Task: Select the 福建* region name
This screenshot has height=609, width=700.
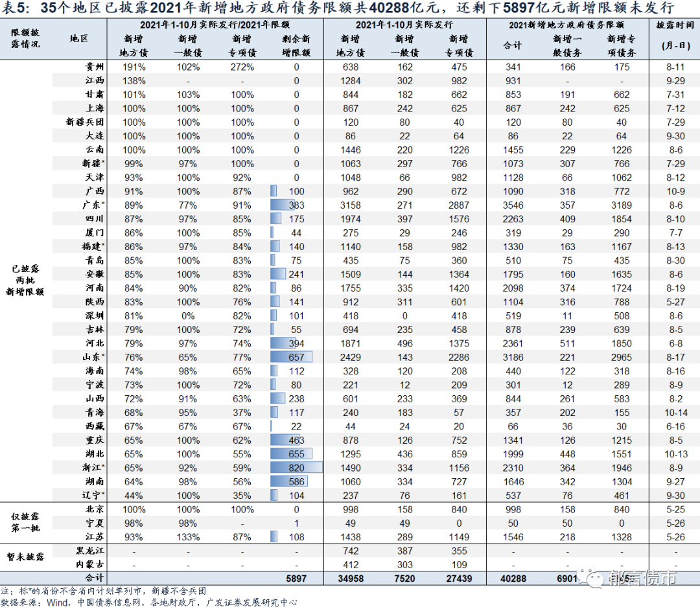Action: tap(93, 247)
